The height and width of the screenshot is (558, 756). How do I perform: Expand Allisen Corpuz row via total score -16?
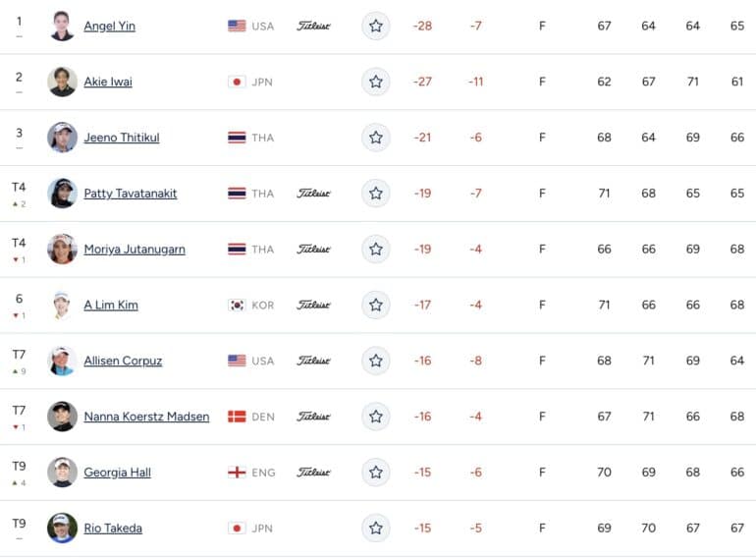423,361
